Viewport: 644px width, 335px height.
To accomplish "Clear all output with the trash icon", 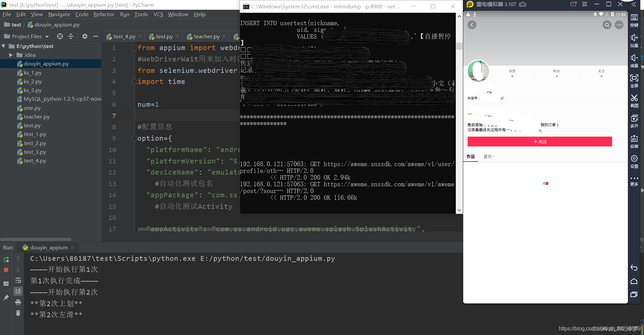I will point(18,313).
